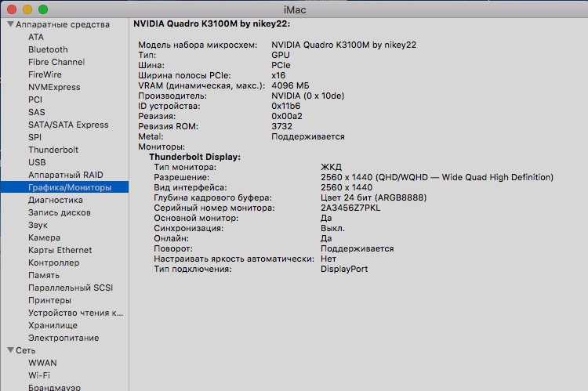
Task: Minimize the window with the yellow button
Action: coord(27,9)
